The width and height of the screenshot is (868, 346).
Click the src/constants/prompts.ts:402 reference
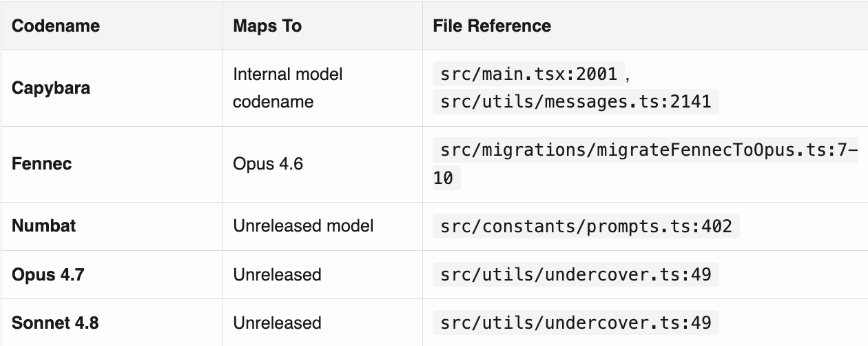click(586, 225)
